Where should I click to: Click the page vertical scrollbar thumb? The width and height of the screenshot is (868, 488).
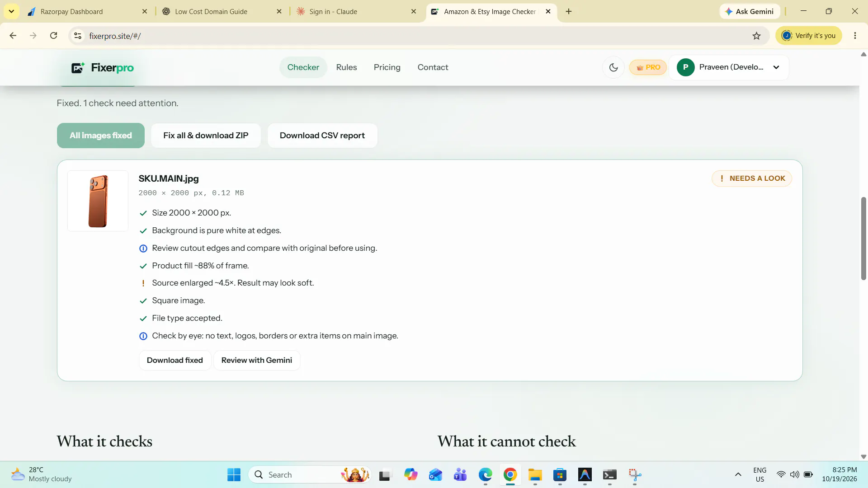point(863,239)
